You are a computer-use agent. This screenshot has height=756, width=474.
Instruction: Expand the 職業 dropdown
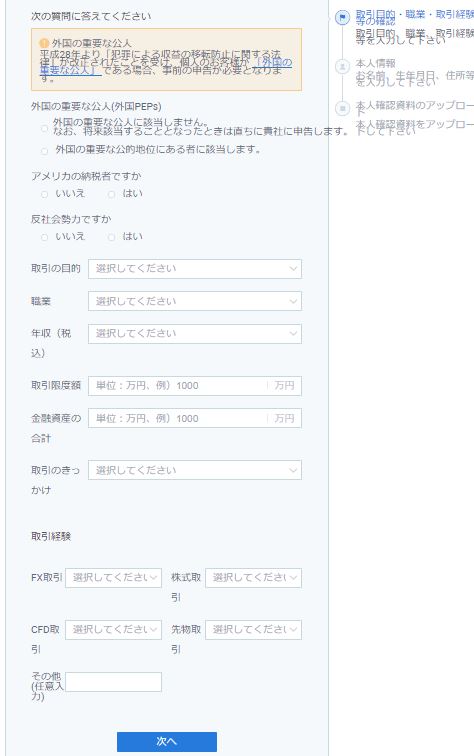(195, 301)
